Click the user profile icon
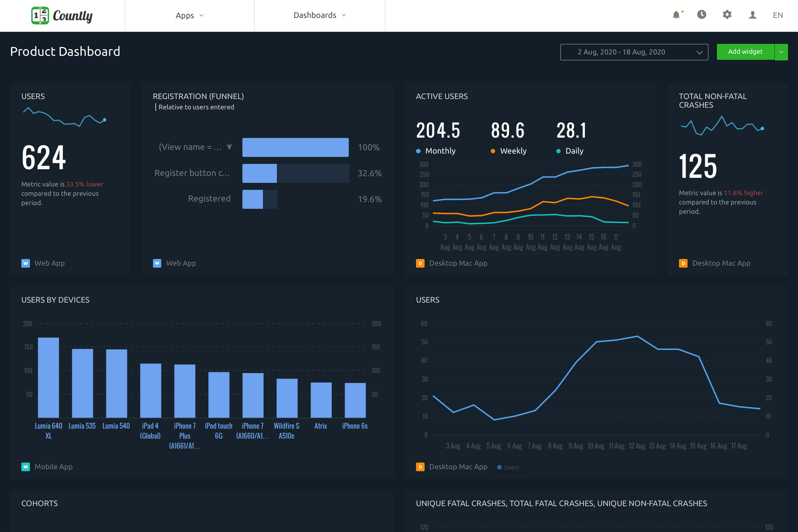 [x=752, y=15]
